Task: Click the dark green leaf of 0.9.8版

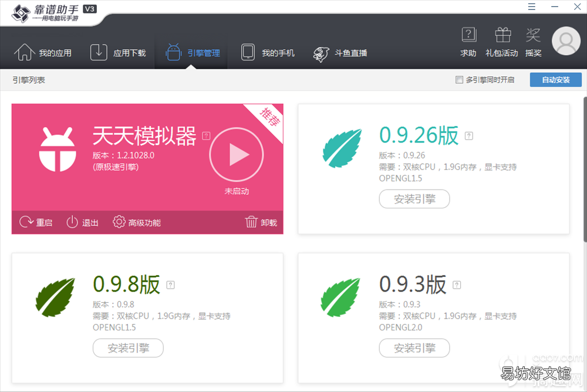Action: (x=55, y=298)
